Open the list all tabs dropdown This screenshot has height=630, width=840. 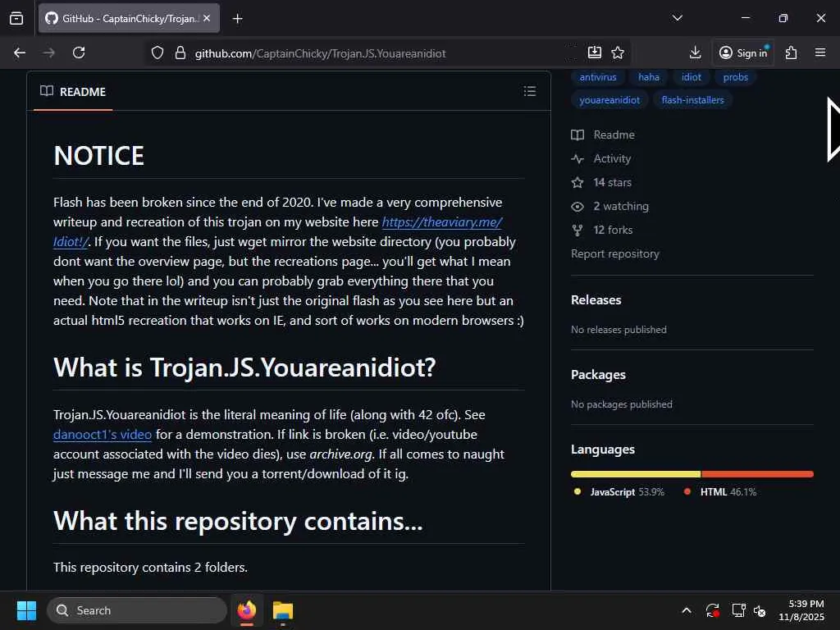[x=677, y=18]
